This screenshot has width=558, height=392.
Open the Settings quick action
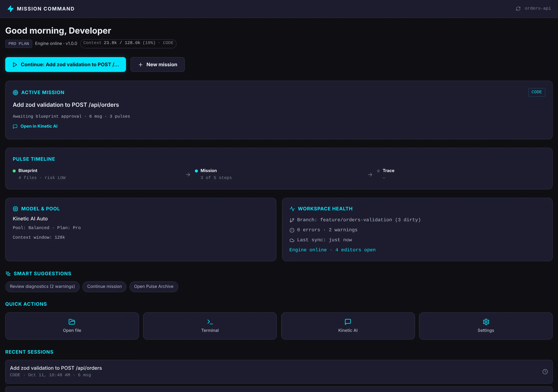[486, 326]
